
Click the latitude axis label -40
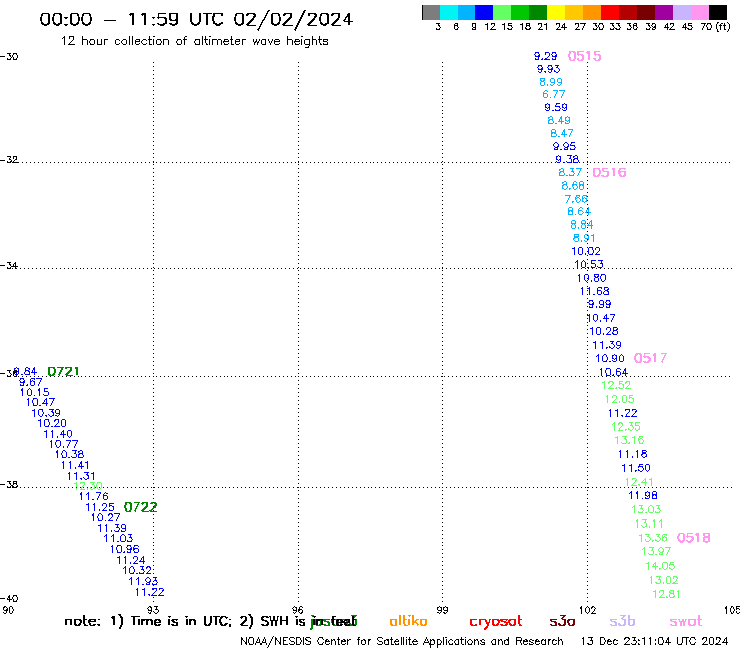pos(9,599)
